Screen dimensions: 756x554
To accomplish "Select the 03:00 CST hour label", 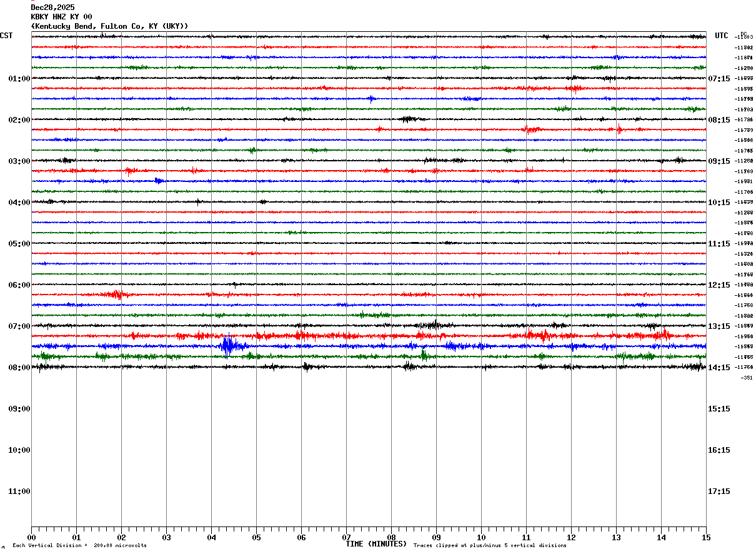I will click(19, 161).
